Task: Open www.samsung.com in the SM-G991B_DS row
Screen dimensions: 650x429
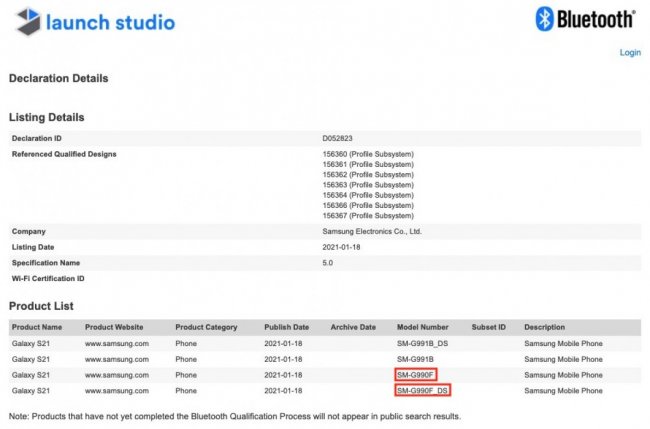Action: pos(117,343)
